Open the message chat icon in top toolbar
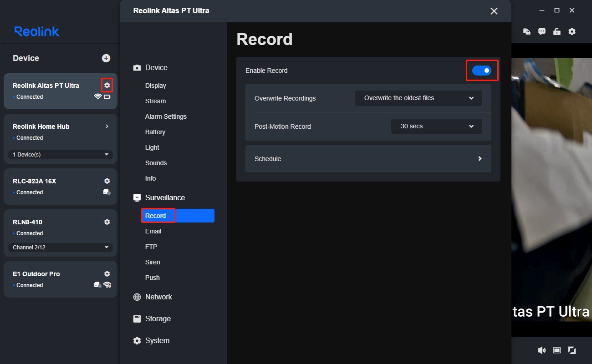This screenshot has width=592, height=364. pyautogui.click(x=542, y=31)
